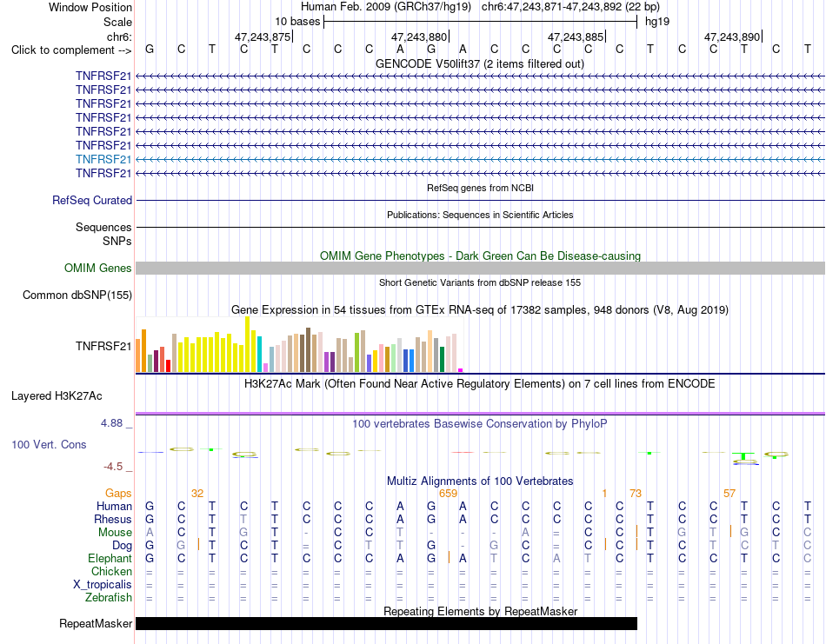This screenshot has width=826, height=644.
Task: Open the light-blue highlighted TNFRSF21 transcript label
Action: pyautogui.click(x=103, y=159)
